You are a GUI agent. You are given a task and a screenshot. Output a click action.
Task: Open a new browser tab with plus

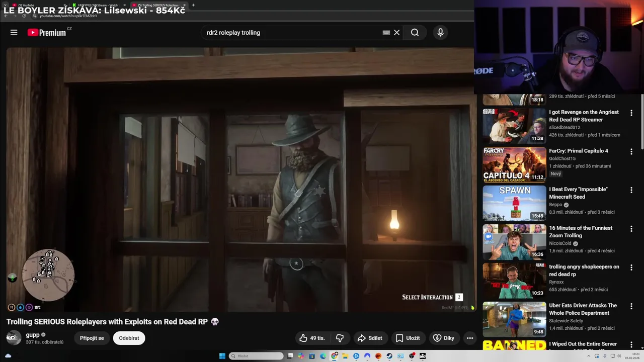193,5
